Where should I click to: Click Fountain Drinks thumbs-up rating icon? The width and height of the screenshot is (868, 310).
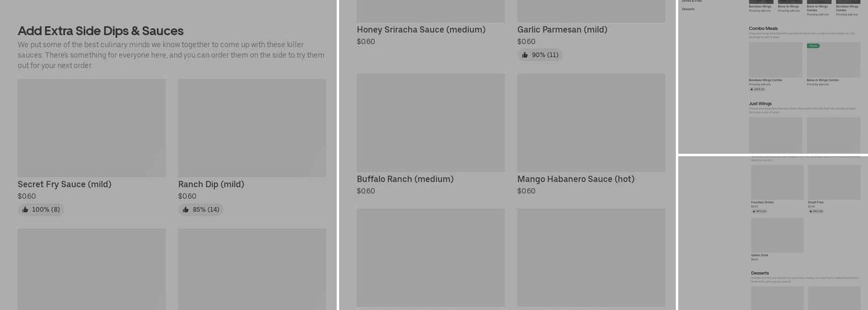click(754, 211)
